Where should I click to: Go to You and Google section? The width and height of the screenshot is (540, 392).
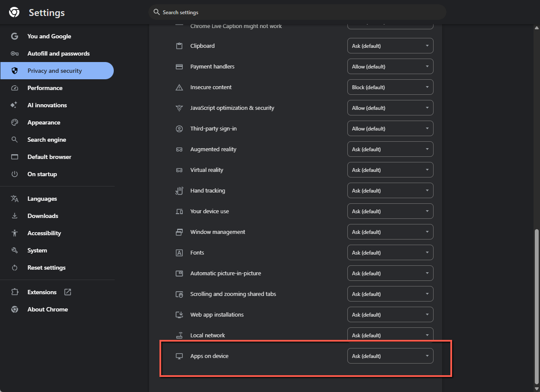coord(57,36)
